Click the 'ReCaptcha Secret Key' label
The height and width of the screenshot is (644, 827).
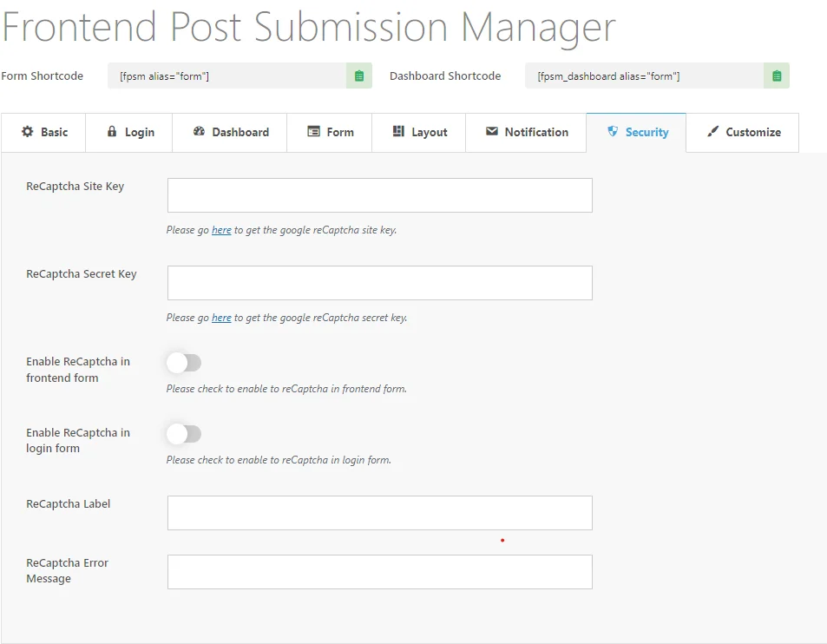82,273
